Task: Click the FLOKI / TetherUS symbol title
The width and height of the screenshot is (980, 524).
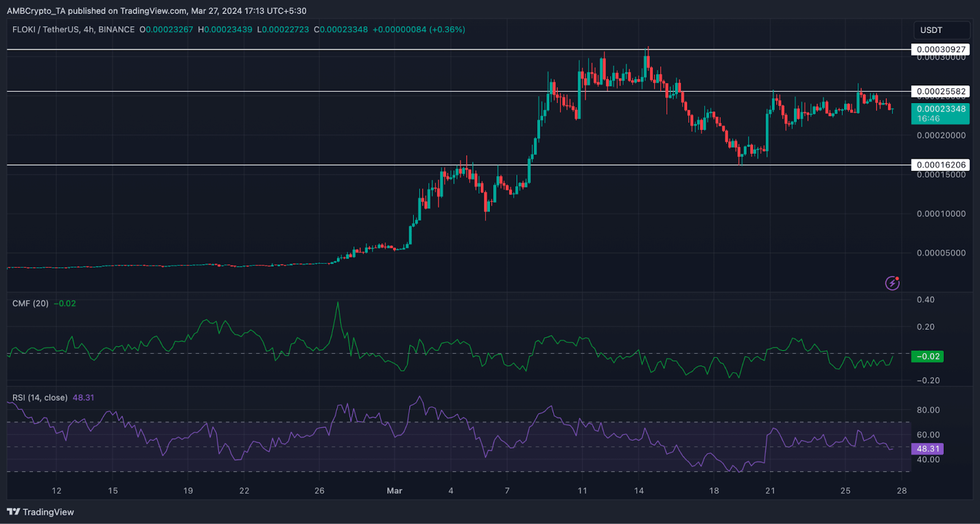Action: [73, 29]
